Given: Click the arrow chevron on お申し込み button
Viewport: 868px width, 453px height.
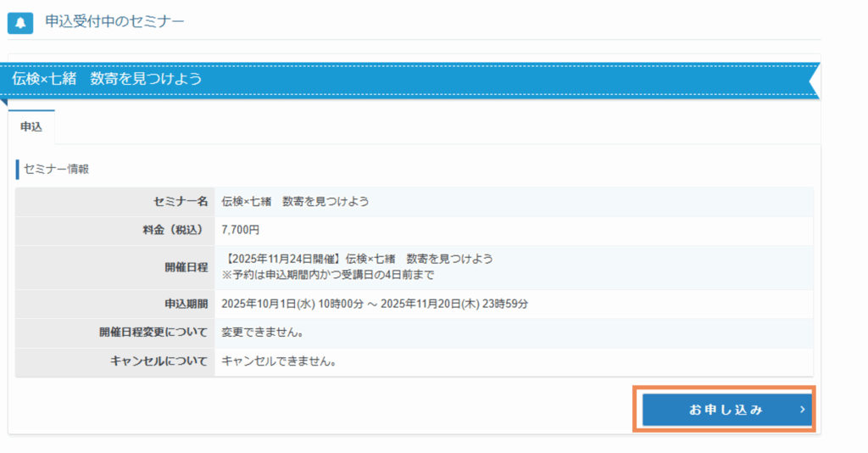Looking at the screenshot, I should click(802, 411).
